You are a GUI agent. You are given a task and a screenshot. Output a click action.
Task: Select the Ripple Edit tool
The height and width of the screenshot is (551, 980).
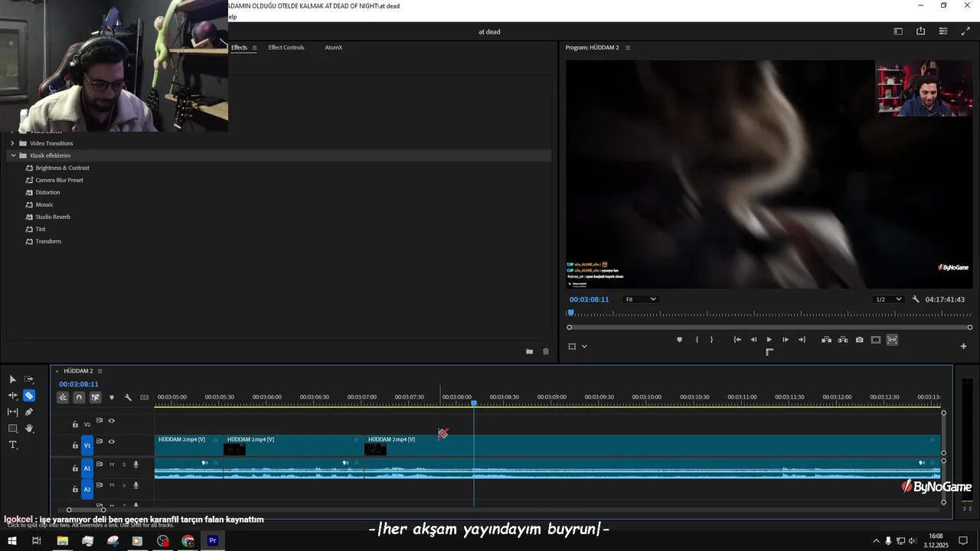12,396
